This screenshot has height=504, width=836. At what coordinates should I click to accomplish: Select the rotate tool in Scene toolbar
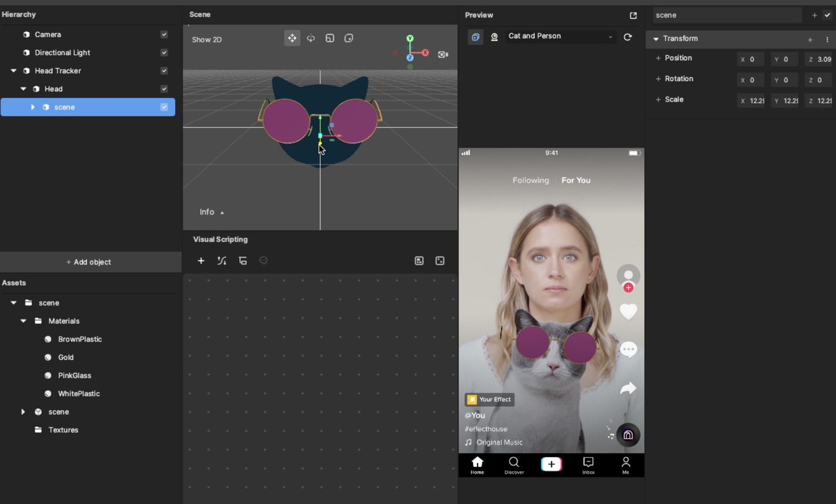click(x=311, y=39)
